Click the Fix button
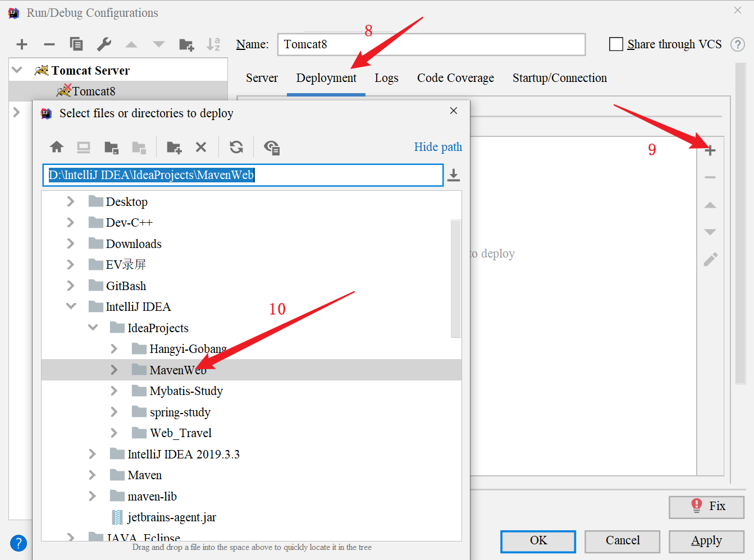This screenshot has height=560, width=754. pos(707,507)
